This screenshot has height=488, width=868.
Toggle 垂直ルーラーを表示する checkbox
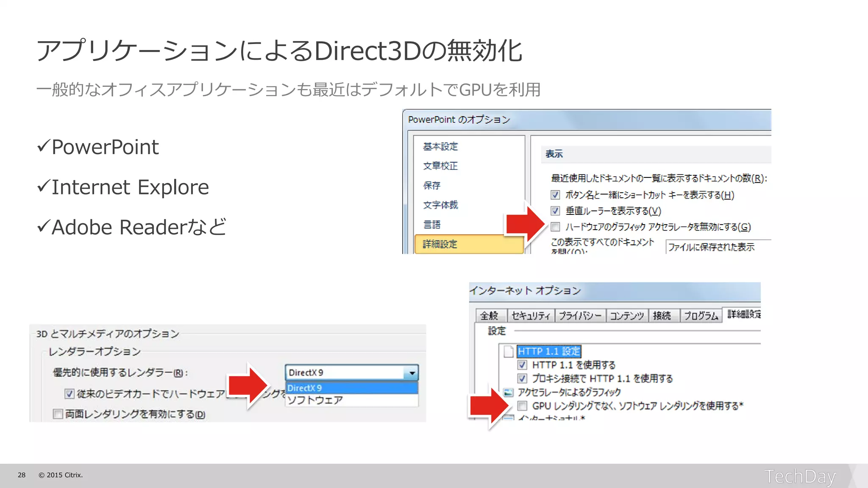555,211
